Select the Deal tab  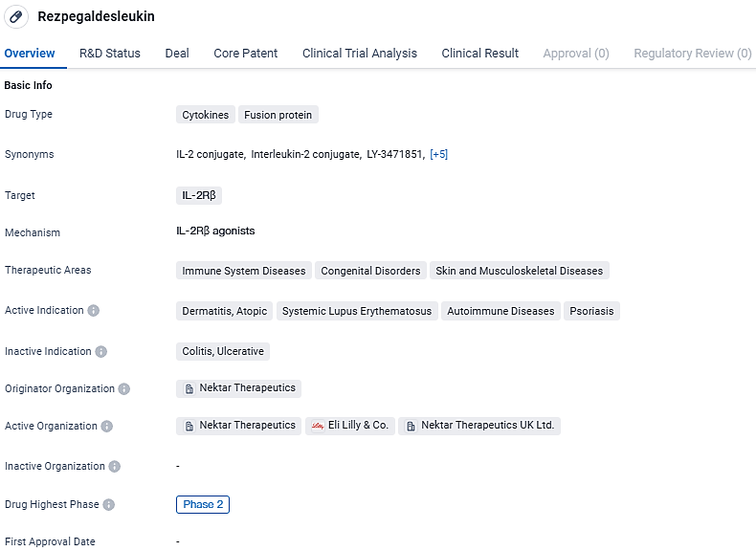[x=177, y=54]
